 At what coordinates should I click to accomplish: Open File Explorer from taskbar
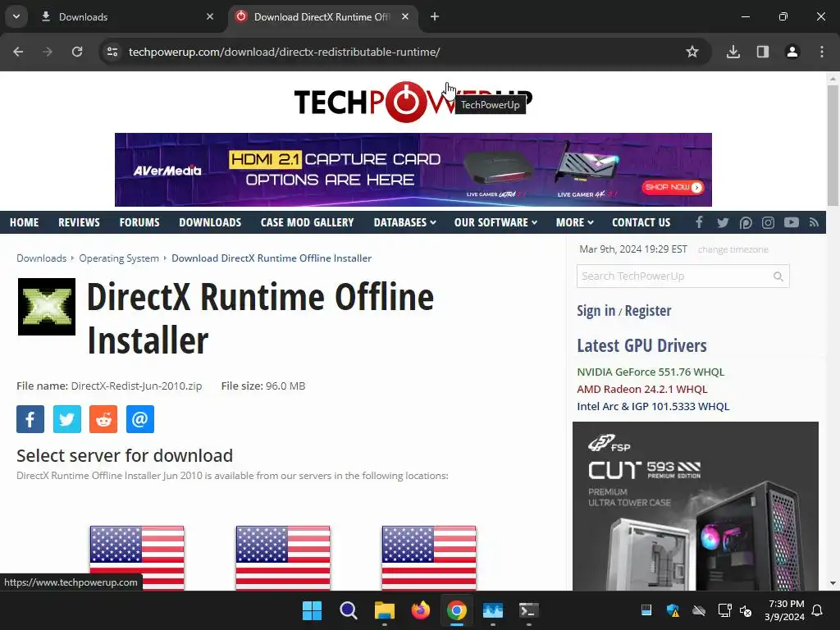tap(384, 610)
